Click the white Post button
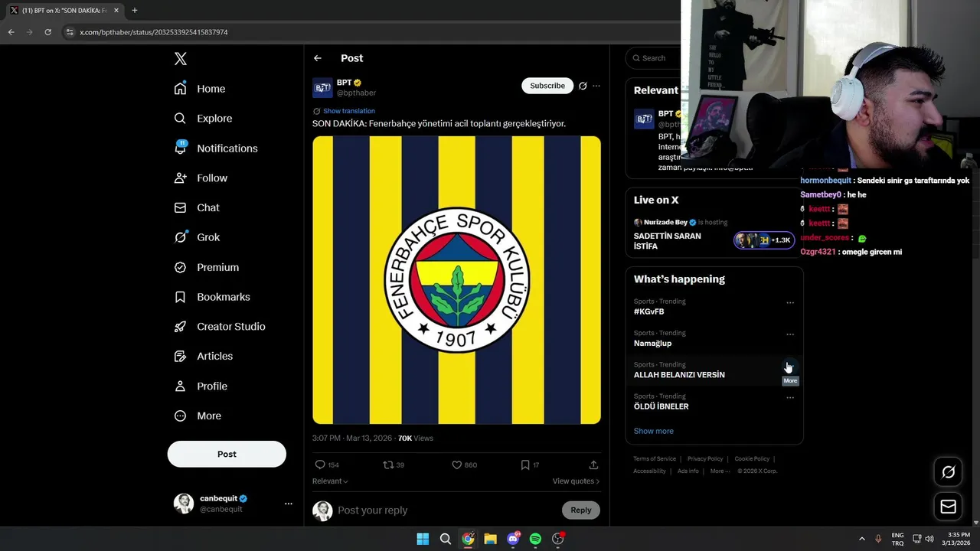This screenshot has width=980, height=551. click(x=227, y=454)
